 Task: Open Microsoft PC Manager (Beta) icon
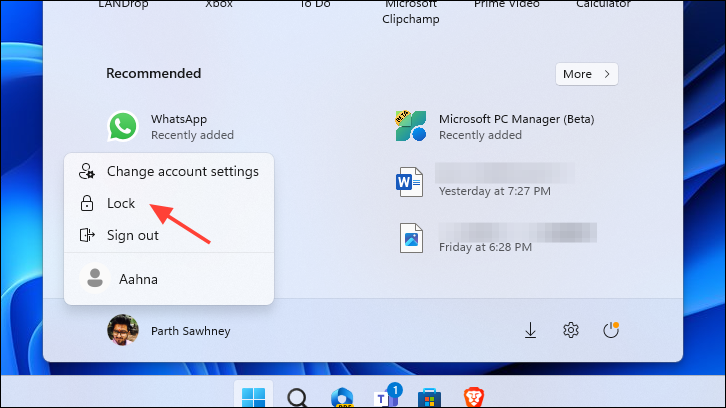tap(411, 126)
